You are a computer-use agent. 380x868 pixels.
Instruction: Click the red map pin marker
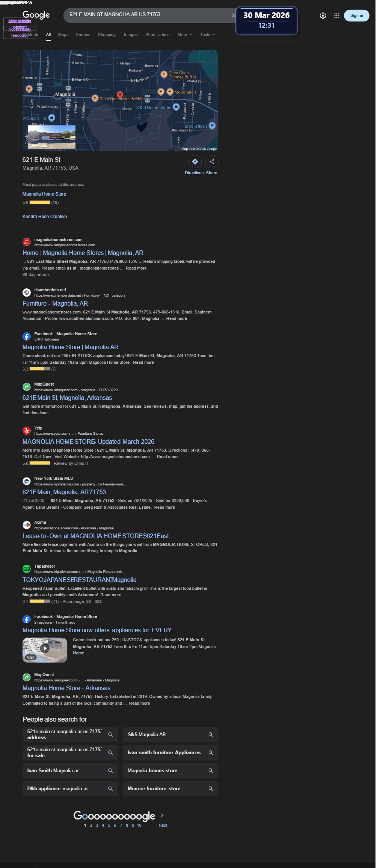tap(120, 95)
